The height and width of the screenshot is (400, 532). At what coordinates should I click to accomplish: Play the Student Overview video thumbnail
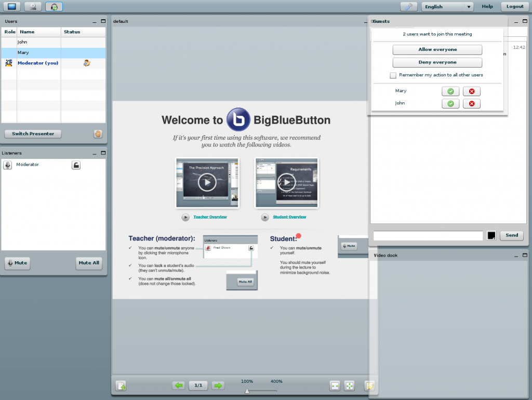(287, 182)
